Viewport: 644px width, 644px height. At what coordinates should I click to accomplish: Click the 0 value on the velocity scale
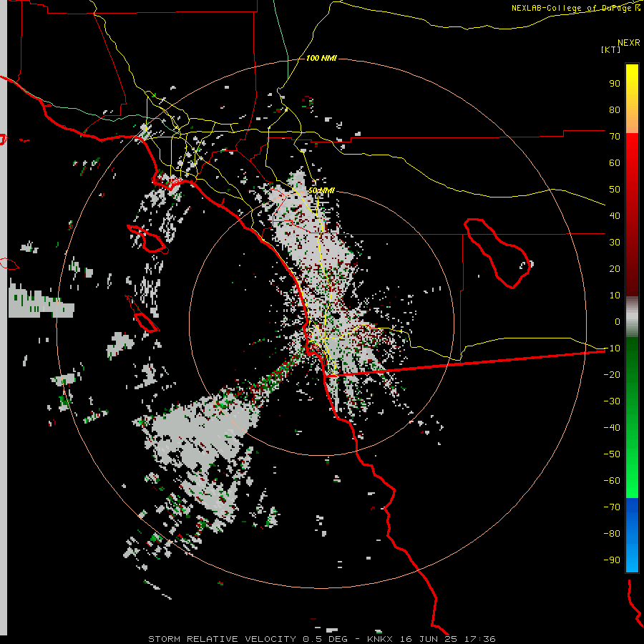[618, 322]
